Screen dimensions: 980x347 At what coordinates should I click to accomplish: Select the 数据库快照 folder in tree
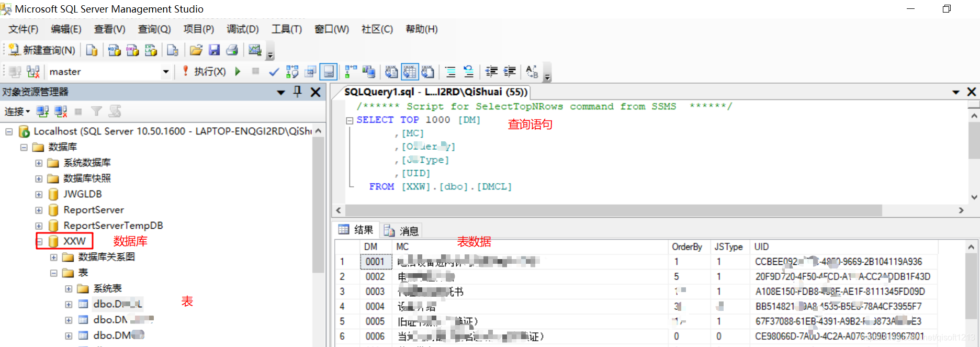click(87, 178)
